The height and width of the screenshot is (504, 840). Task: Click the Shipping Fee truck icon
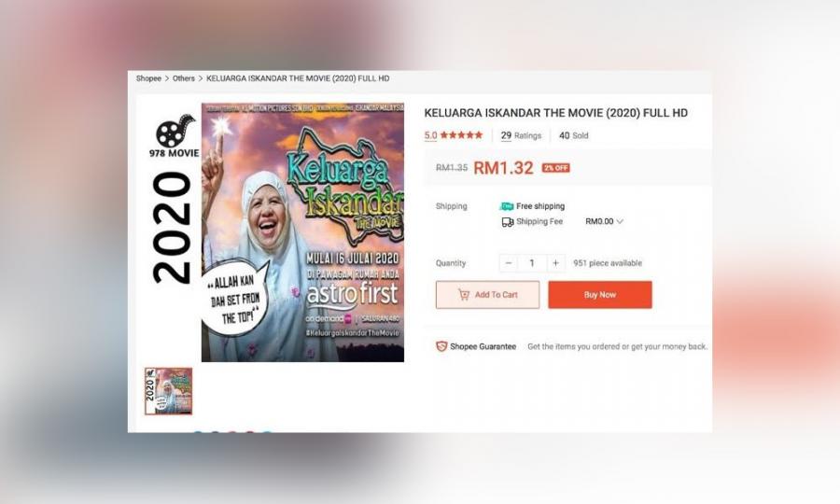(508, 222)
